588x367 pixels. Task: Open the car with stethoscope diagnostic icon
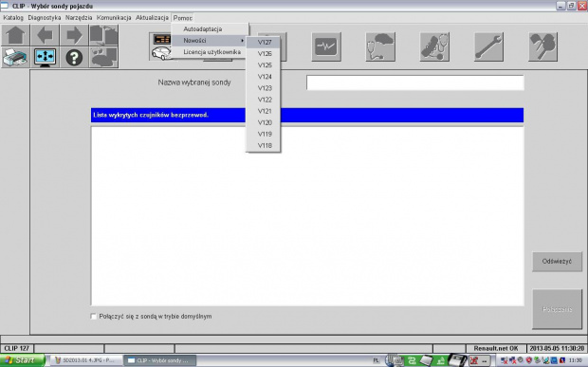[380, 46]
